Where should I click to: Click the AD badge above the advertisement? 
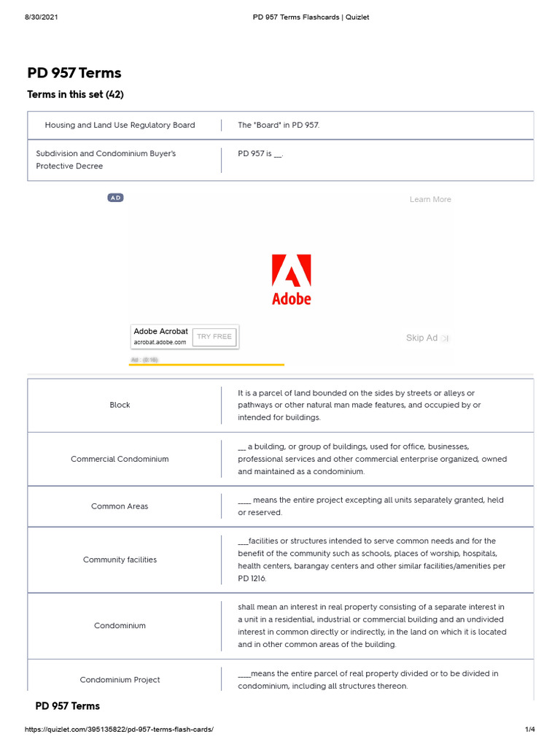click(115, 198)
